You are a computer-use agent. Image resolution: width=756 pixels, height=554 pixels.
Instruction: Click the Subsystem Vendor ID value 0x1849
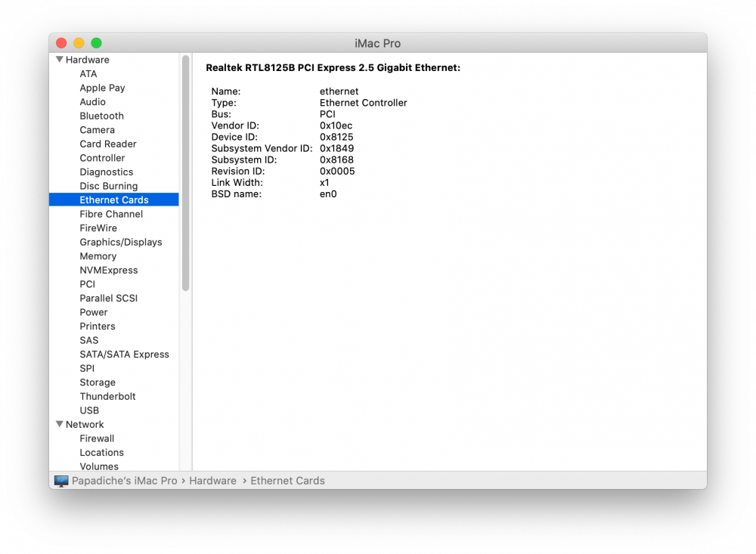click(337, 148)
